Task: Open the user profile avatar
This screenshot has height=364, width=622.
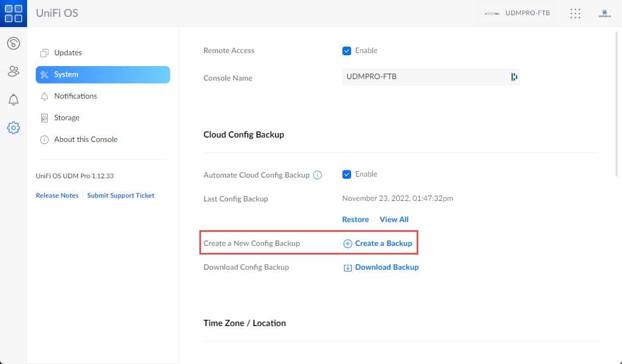Action: point(605,14)
